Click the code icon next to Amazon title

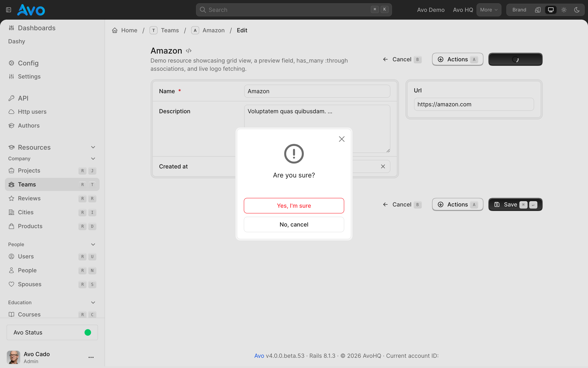click(x=189, y=51)
